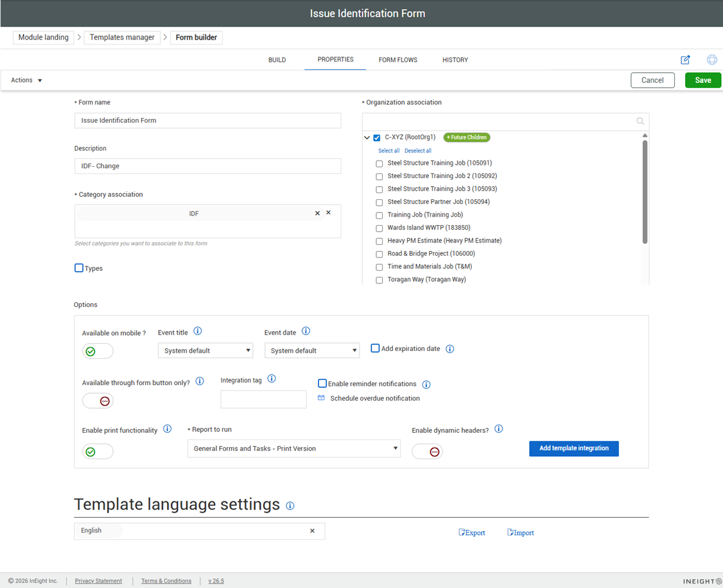723x588 pixels.
Task: Export template language file
Action: pyautogui.click(x=472, y=533)
